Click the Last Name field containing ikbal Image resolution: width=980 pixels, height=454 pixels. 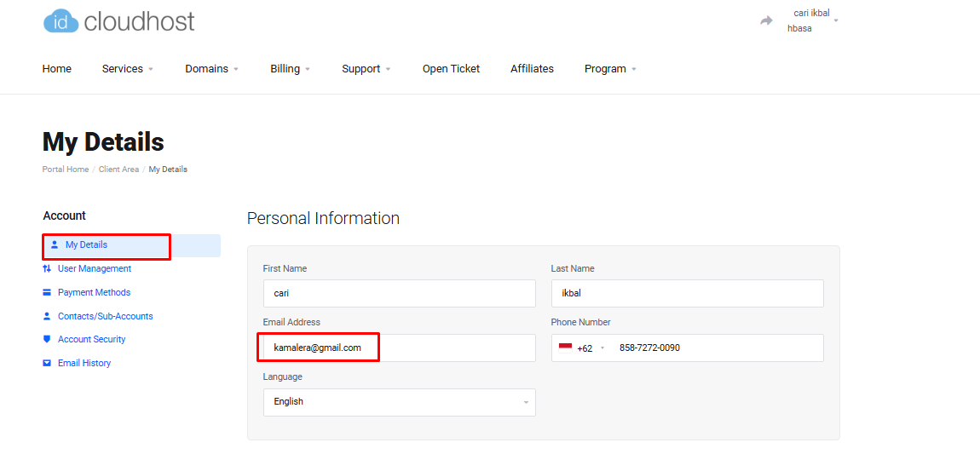tap(688, 293)
